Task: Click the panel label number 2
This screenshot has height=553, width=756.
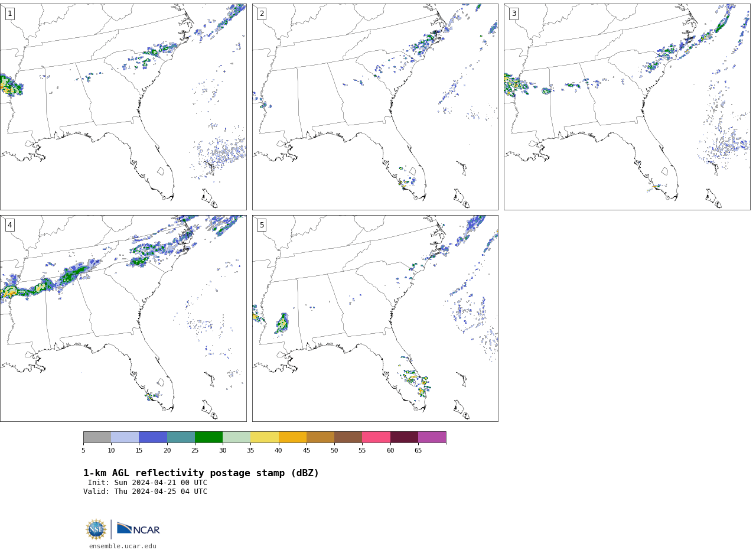Action: coord(262,14)
